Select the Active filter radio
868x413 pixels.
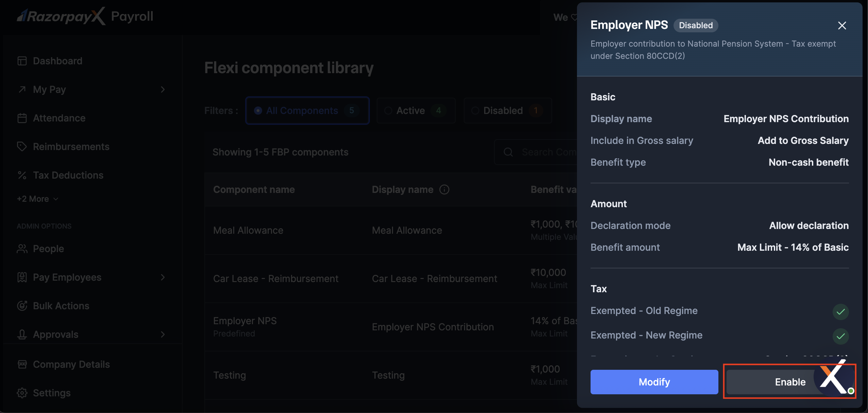coord(388,111)
